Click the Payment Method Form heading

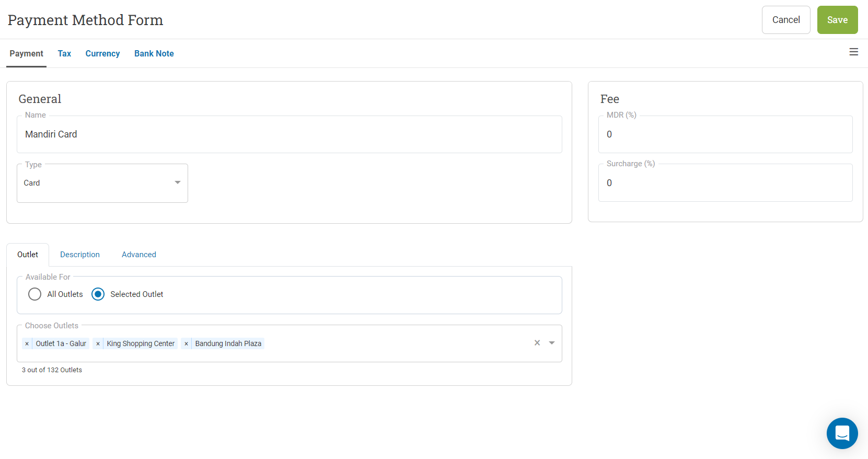tap(86, 20)
